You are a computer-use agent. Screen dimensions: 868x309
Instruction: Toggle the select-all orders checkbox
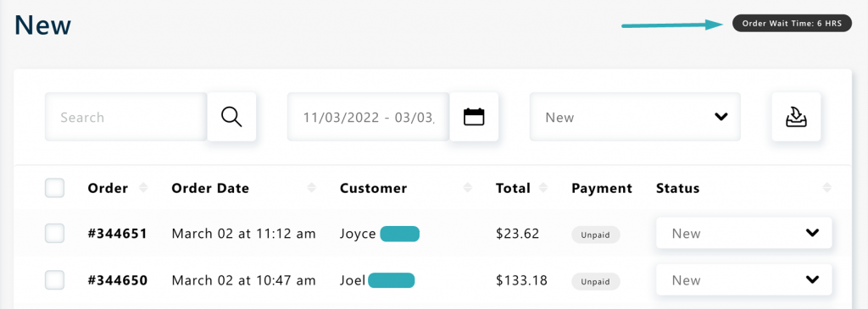coord(54,188)
